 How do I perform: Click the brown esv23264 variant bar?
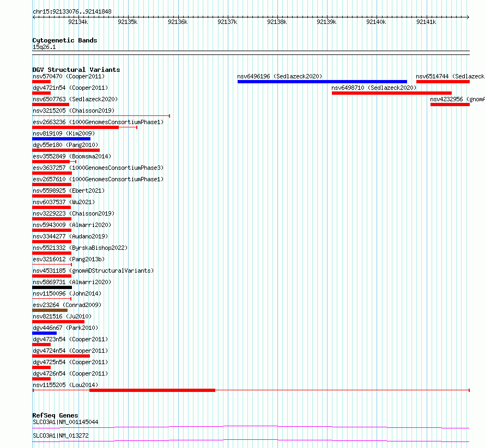click(x=50, y=310)
